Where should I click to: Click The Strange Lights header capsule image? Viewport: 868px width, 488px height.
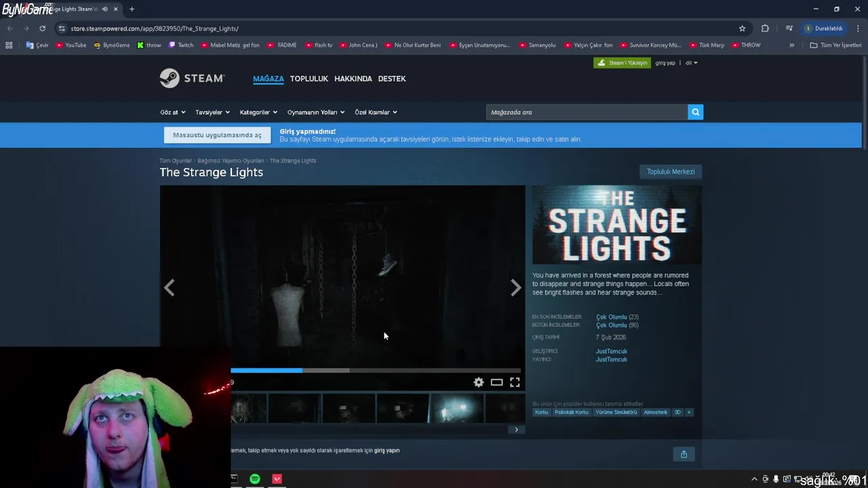(617, 225)
